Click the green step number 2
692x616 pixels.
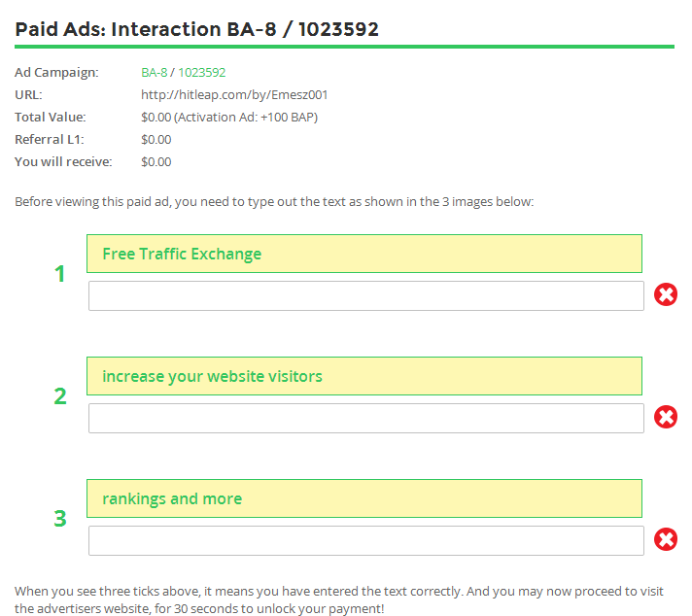[x=60, y=396]
